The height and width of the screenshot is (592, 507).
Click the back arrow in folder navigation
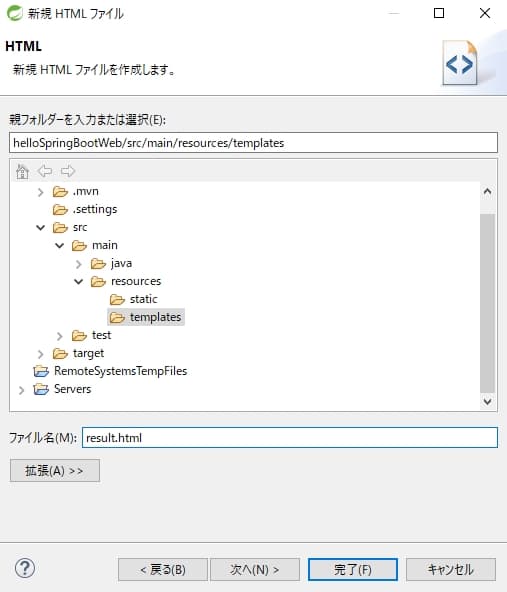[x=45, y=171]
